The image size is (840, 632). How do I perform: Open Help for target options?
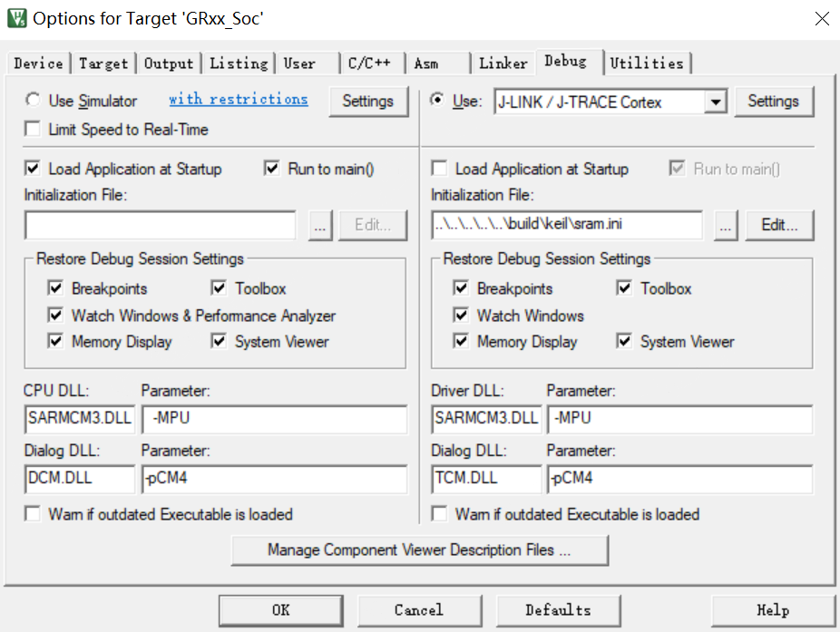pos(773,610)
